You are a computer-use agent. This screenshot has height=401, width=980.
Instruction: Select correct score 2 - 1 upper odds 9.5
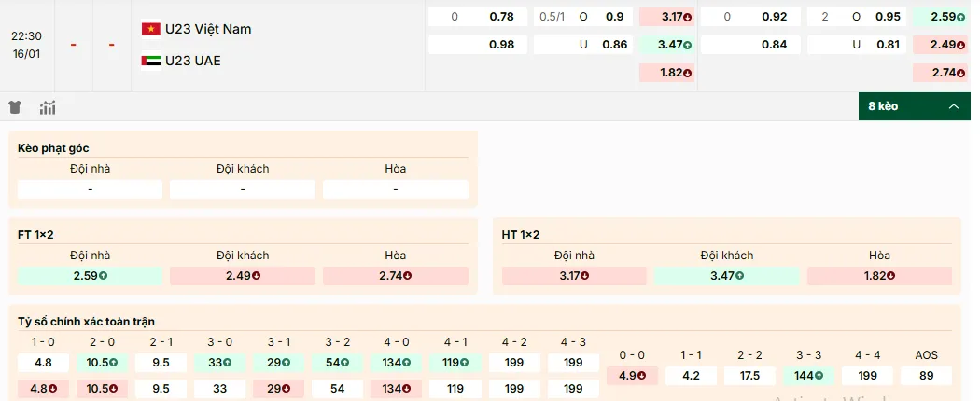pyautogui.click(x=161, y=363)
